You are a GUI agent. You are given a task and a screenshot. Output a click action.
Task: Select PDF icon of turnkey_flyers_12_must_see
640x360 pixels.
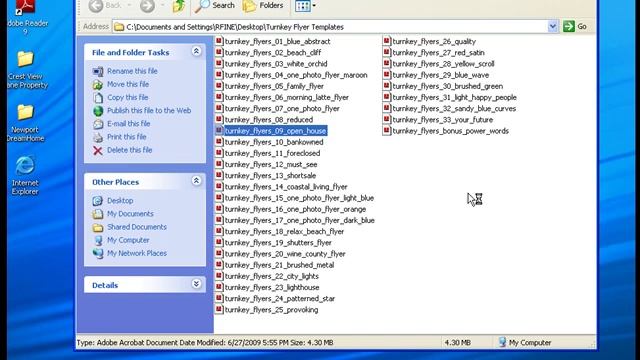click(219, 164)
